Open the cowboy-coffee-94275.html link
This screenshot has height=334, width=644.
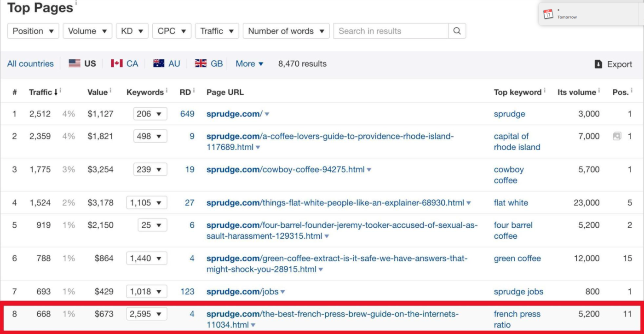click(286, 169)
